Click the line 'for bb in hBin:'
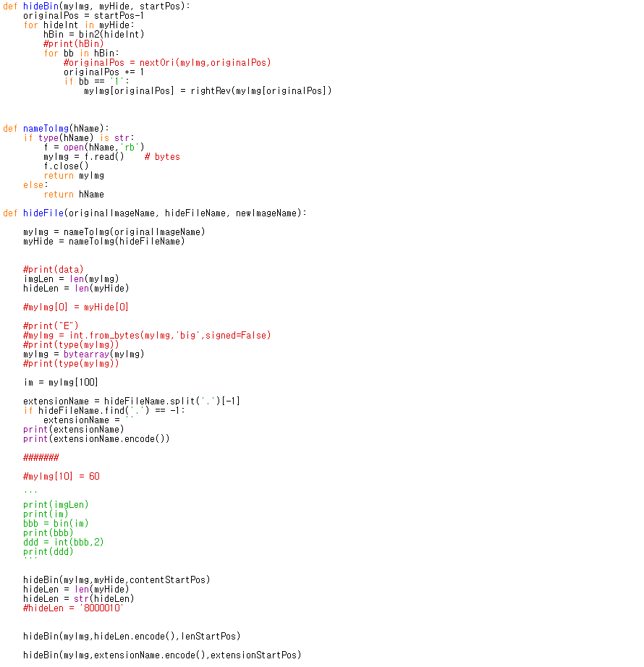 81,54
